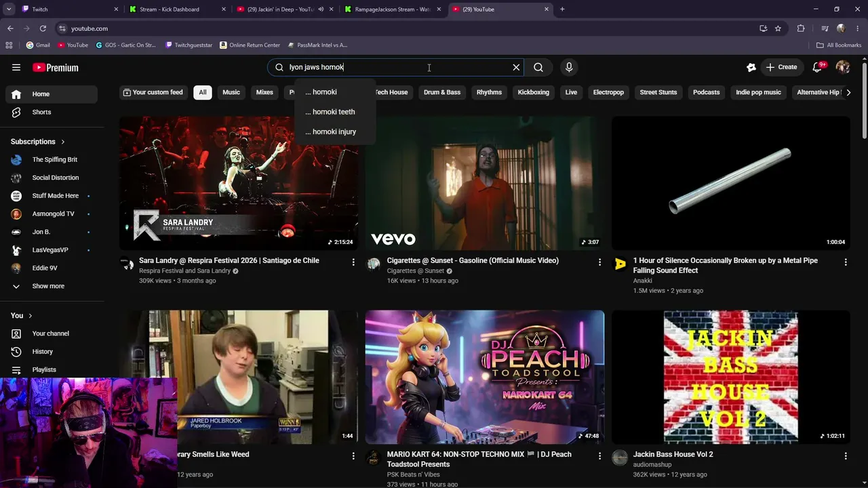Open the Gmail bookmark

[38, 45]
